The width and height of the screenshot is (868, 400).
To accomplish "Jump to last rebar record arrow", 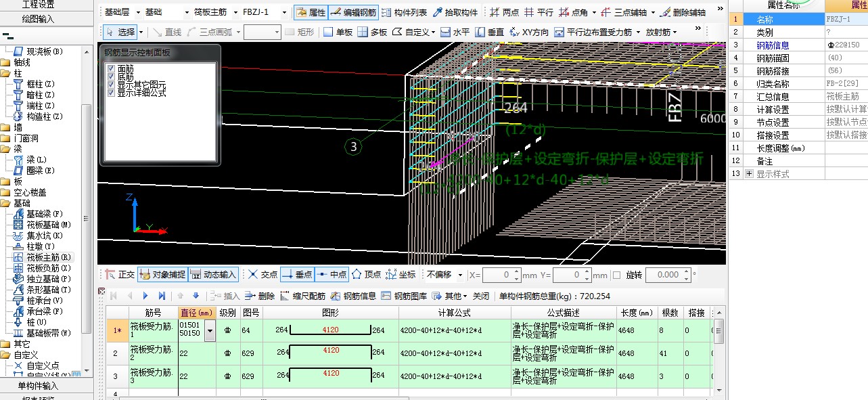I will (162, 296).
